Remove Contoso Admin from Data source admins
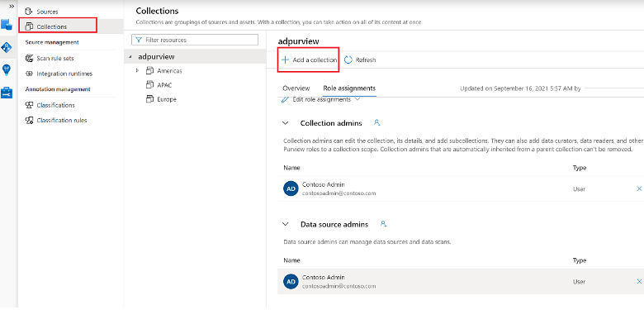The height and width of the screenshot is (310, 644). (x=639, y=282)
